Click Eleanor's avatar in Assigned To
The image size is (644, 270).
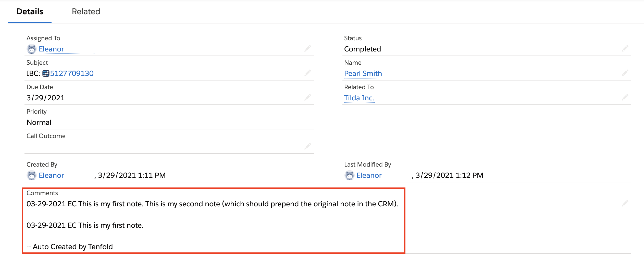(x=31, y=49)
